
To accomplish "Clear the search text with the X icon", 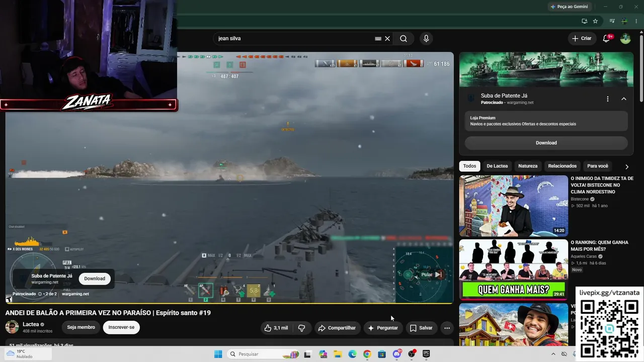I will point(387,39).
